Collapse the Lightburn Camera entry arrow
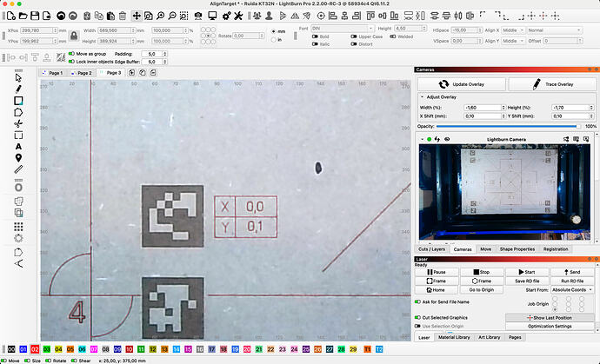 pyautogui.click(x=423, y=140)
